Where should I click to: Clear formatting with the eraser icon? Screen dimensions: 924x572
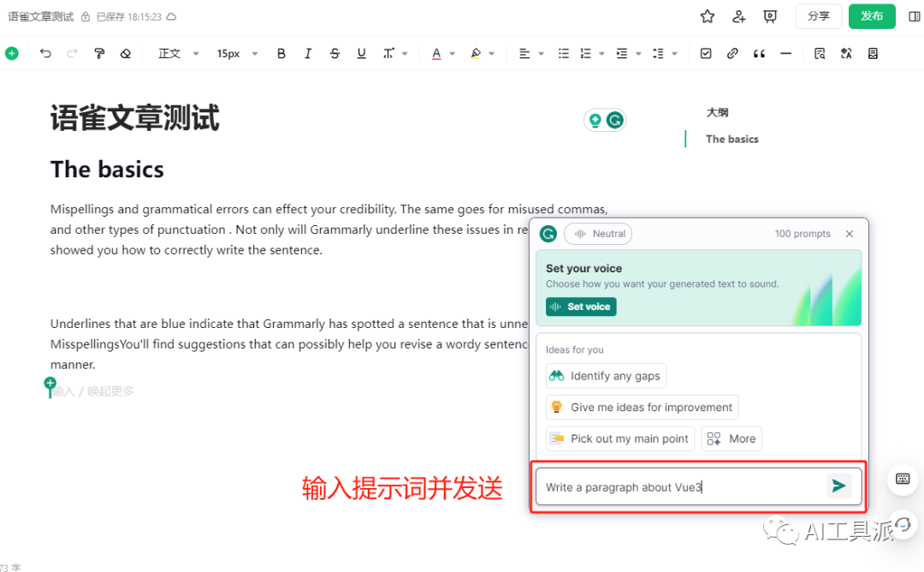coord(126,54)
